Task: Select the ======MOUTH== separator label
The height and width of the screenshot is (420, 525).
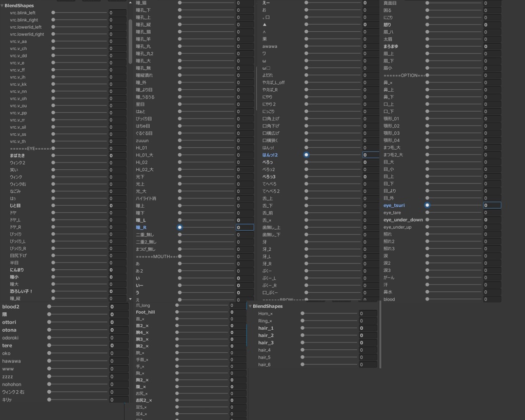Action: click(x=156, y=256)
